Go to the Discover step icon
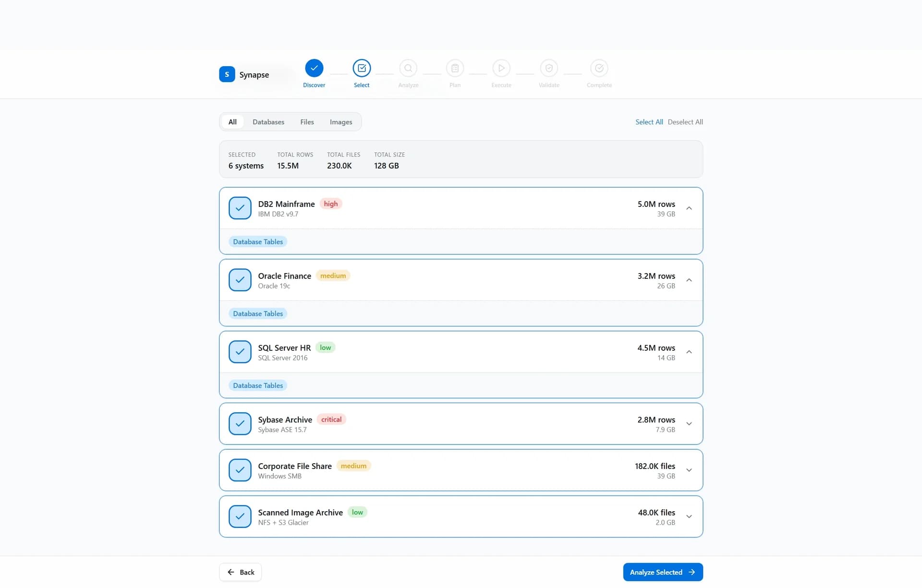Viewport: 922px width, 588px height. point(314,68)
